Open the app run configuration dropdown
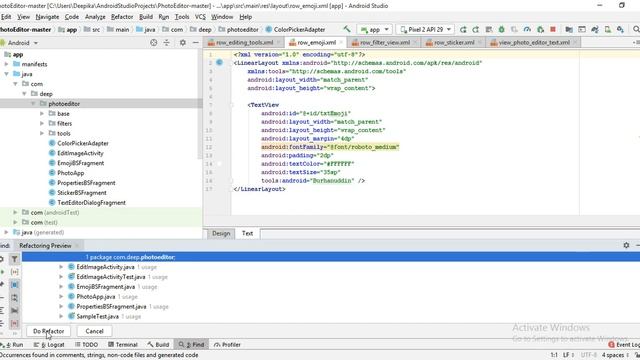Viewport: 640px width, 360px height. tap(374, 29)
